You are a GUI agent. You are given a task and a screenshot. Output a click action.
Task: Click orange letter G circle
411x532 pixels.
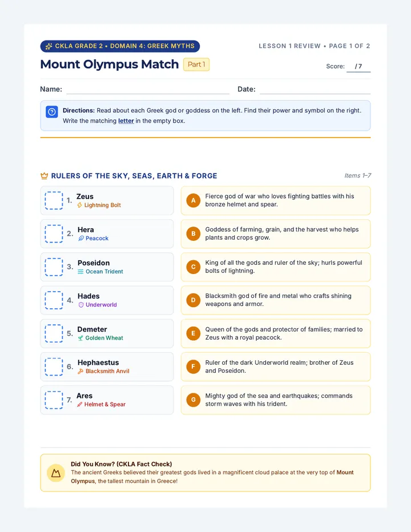tap(194, 400)
